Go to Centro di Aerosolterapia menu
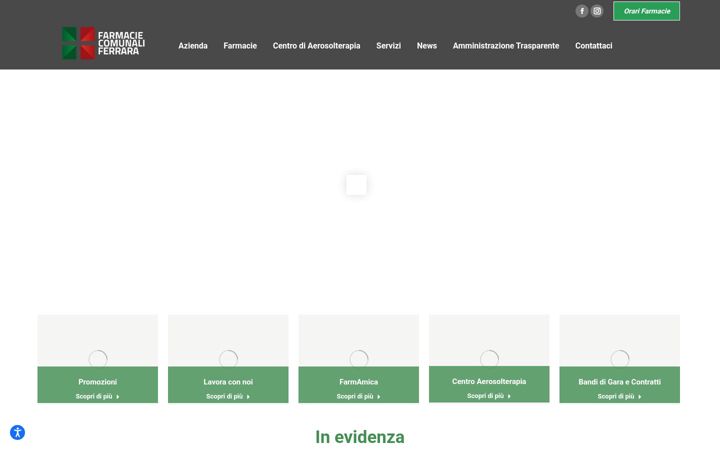Image resolution: width=720 pixels, height=450 pixels. pos(316,46)
